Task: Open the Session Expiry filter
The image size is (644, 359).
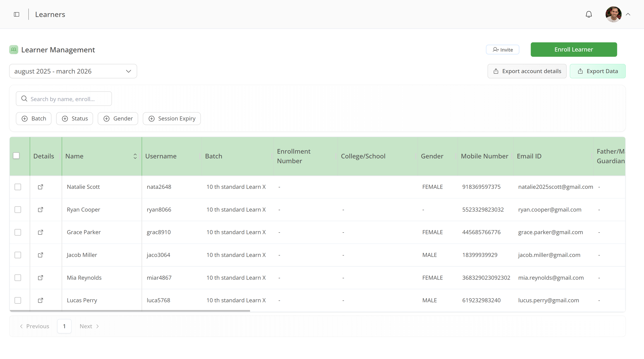Action: 171,118
